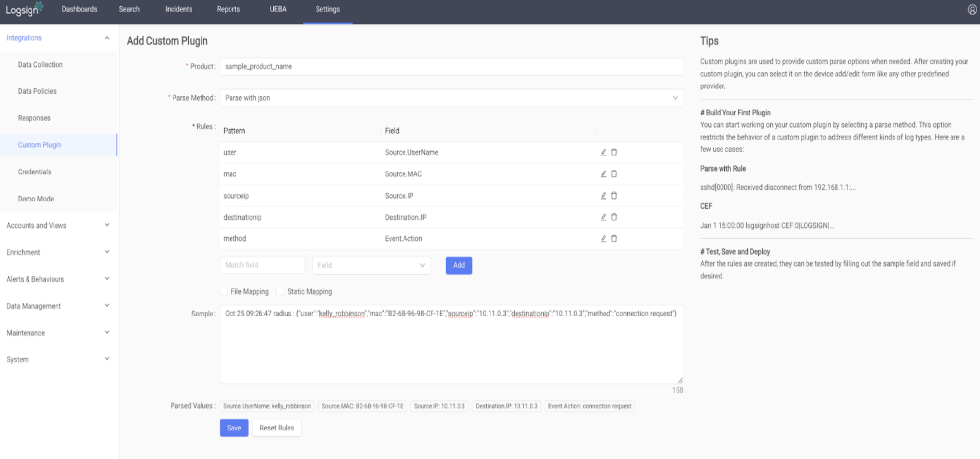980x459 pixels.
Task: Grab the Sample textarea resize handle
Action: coord(680,381)
